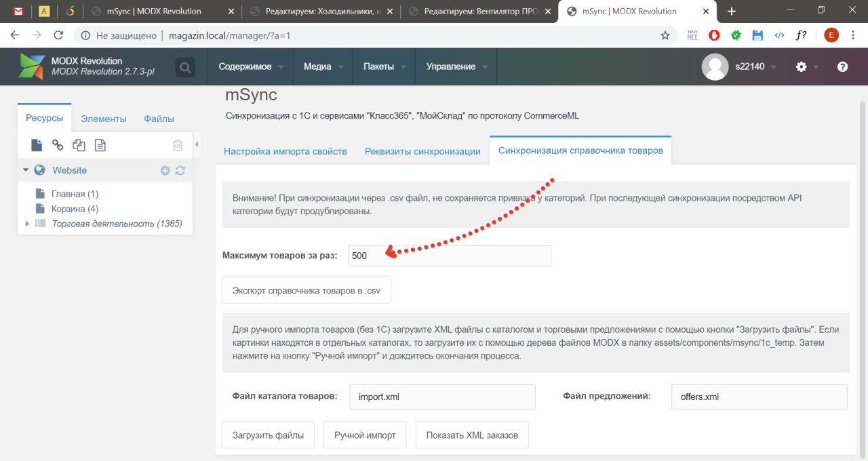Reload the page with the browser refresh icon
This screenshot has height=461, width=868.
click(x=58, y=35)
